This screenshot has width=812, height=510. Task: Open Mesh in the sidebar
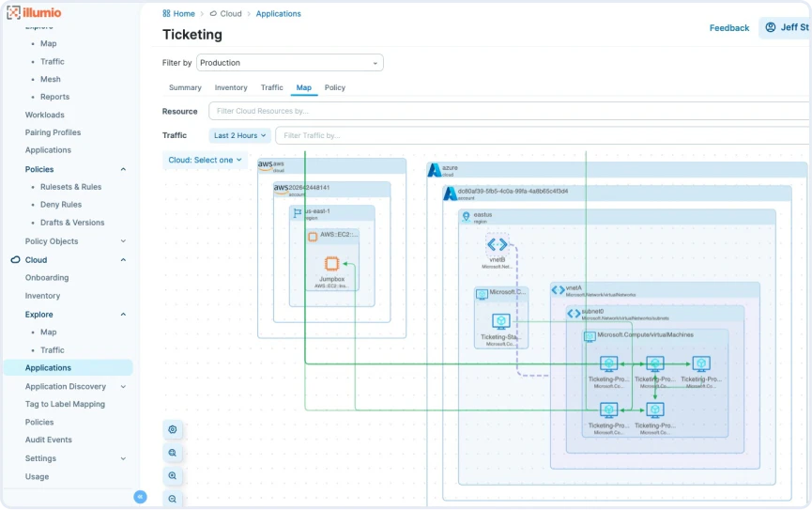(51, 79)
